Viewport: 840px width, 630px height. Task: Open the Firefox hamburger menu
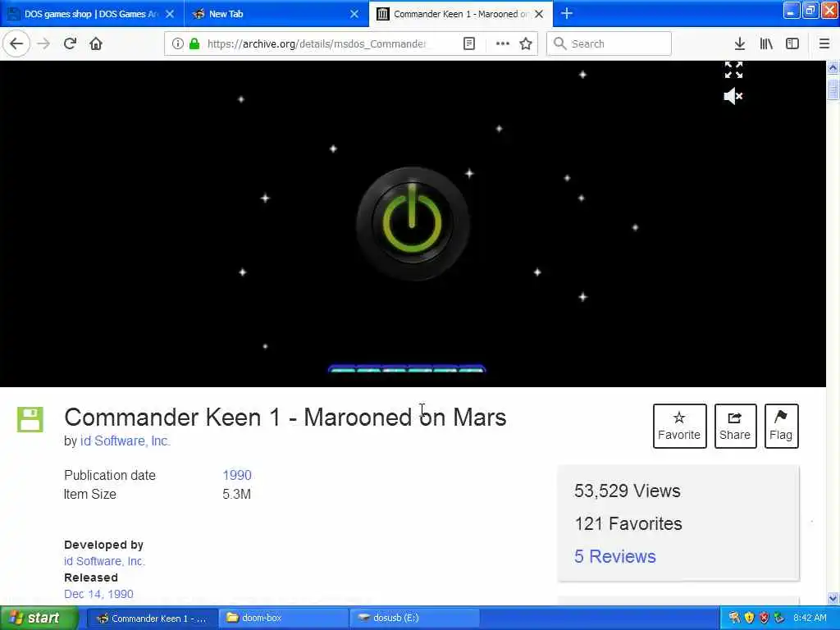point(824,43)
